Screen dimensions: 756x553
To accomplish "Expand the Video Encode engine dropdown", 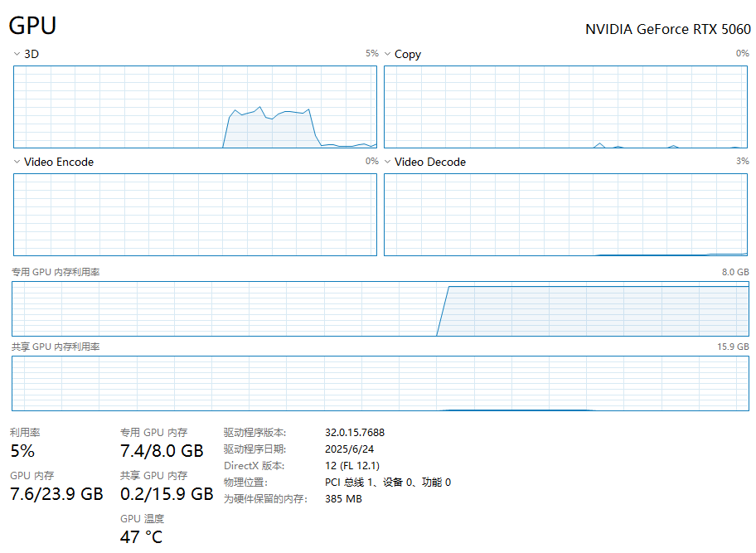I will pyautogui.click(x=17, y=162).
